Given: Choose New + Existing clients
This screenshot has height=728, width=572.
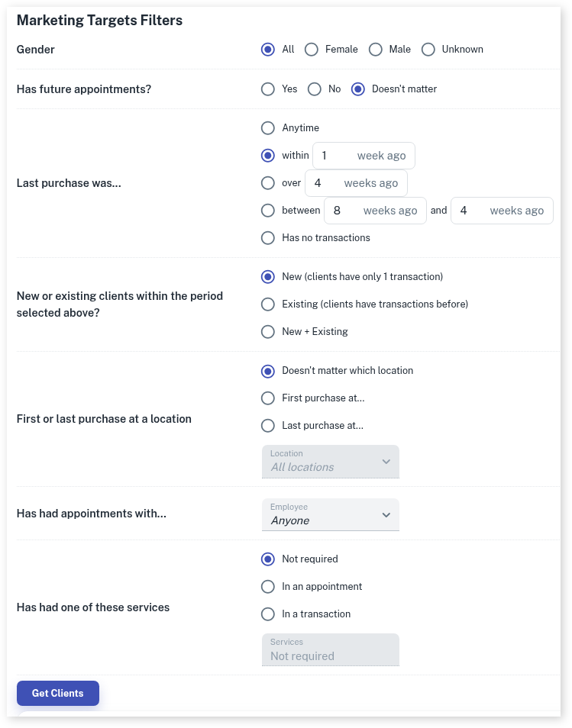Looking at the screenshot, I should pos(268,332).
